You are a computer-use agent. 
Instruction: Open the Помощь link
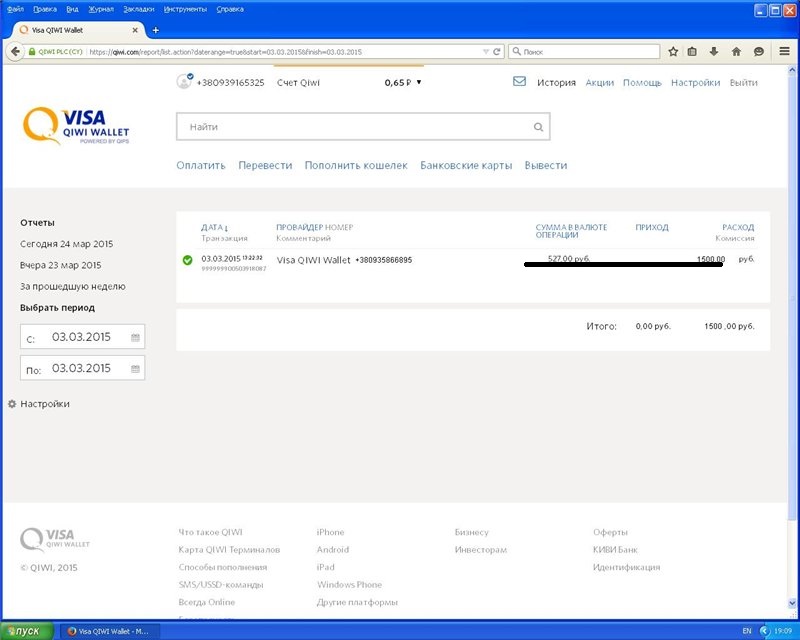[642, 83]
